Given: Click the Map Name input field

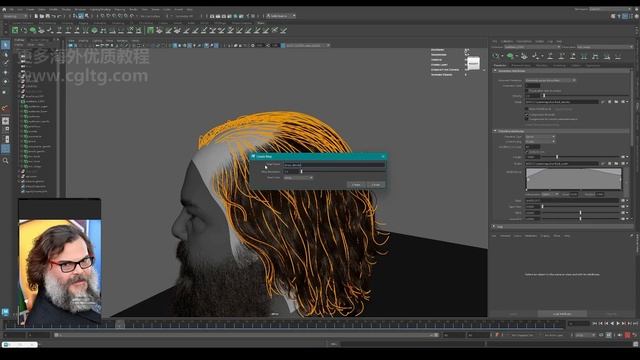Looking at the screenshot, I should click(334, 165).
